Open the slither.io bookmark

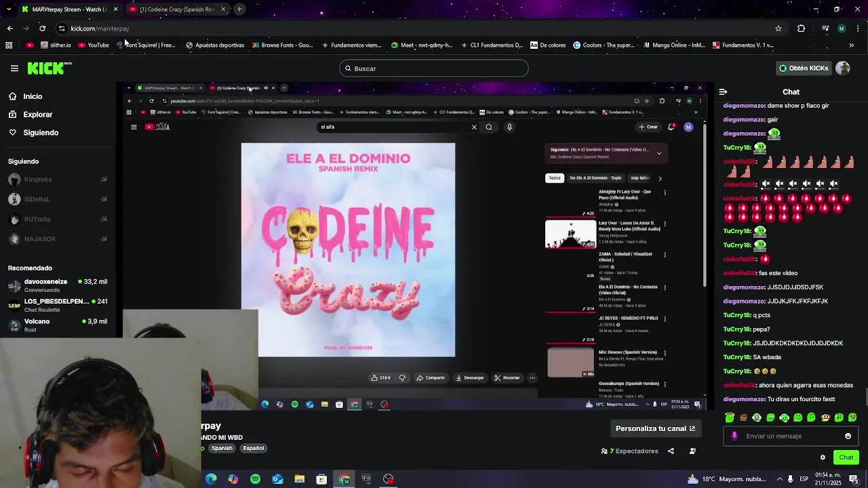[x=56, y=45]
